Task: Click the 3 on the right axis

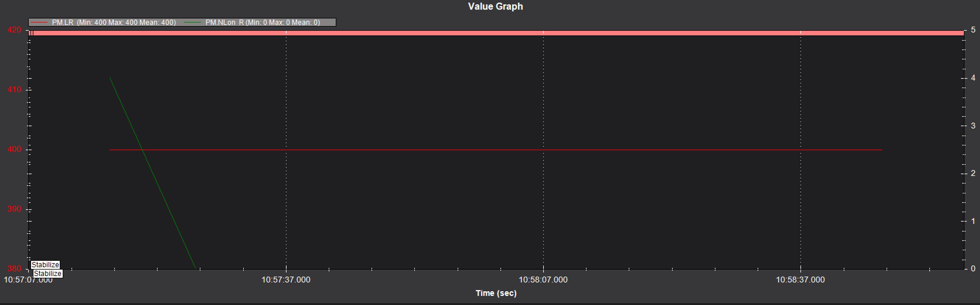Action: (973, 126)
